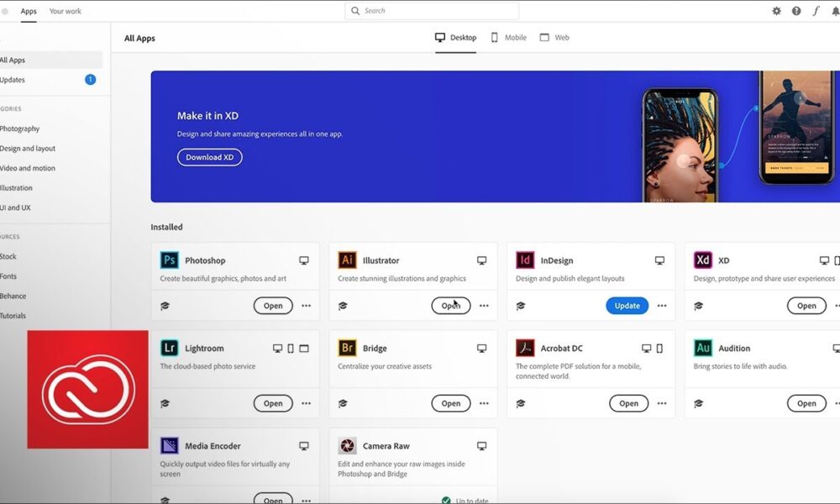Open the Lightroom card's three-dot menu
The image size is (840, 504).
[x=306, y=403]
